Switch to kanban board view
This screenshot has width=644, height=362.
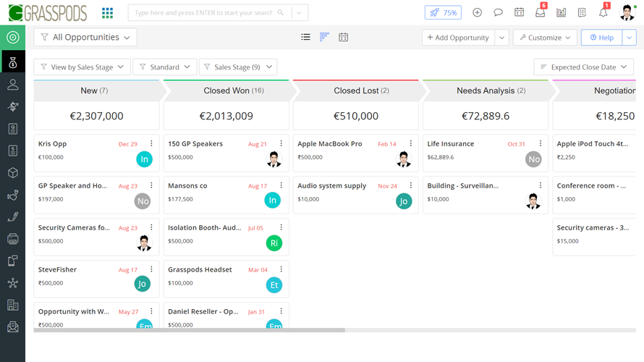pos(324,37)
